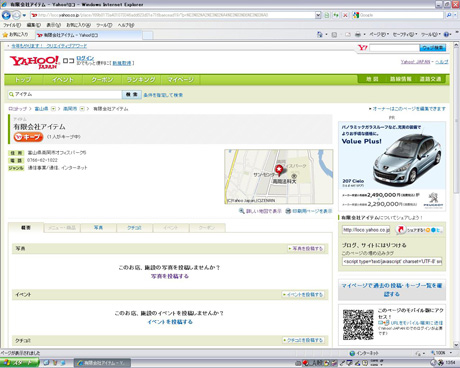The image size is (460, 368).
Task: Select the クチコミ tab under the map
Action: coord(134,228)
